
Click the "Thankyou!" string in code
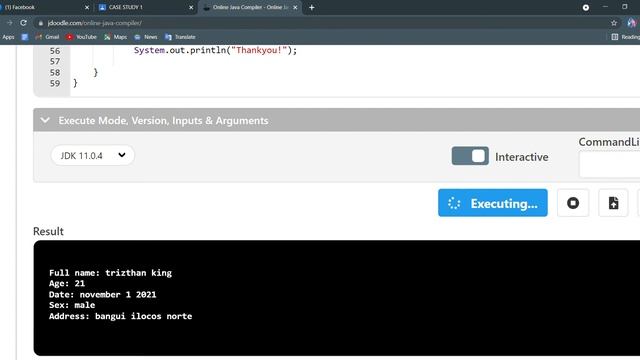pyautogui.click(x=259, y=50)
